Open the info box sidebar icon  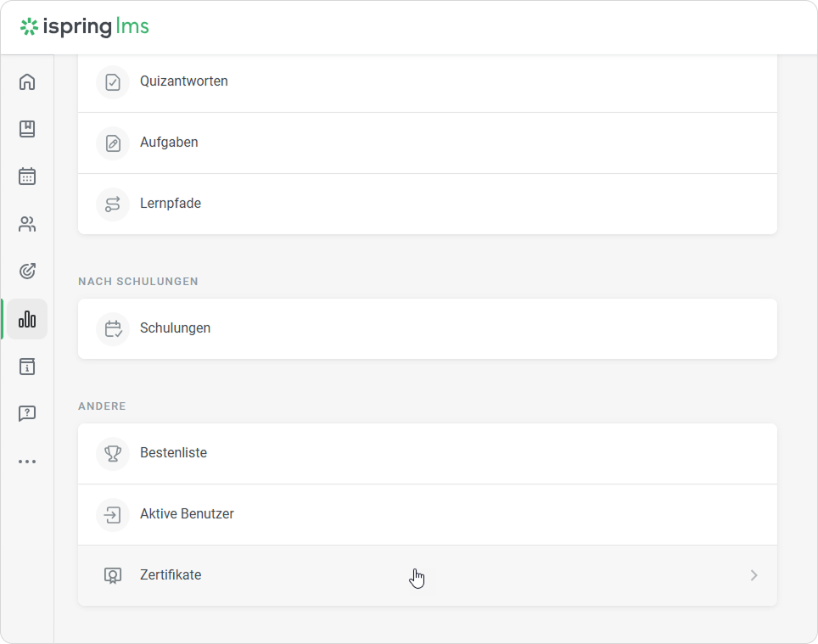[27, 367]
